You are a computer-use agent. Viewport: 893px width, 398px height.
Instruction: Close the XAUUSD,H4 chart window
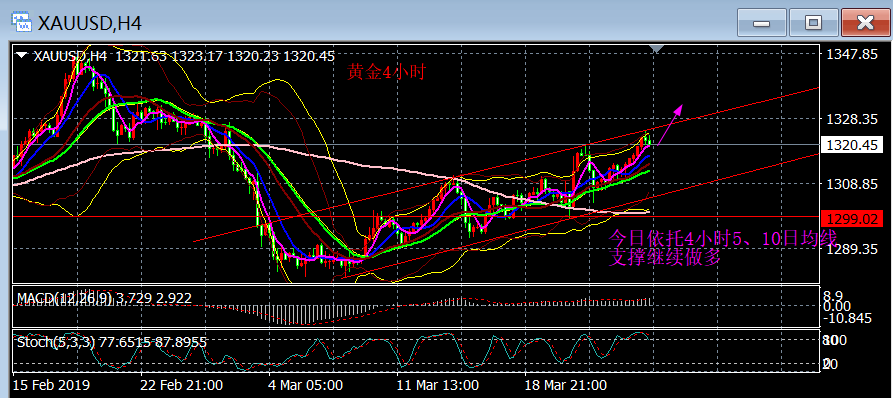coord(866,23)
